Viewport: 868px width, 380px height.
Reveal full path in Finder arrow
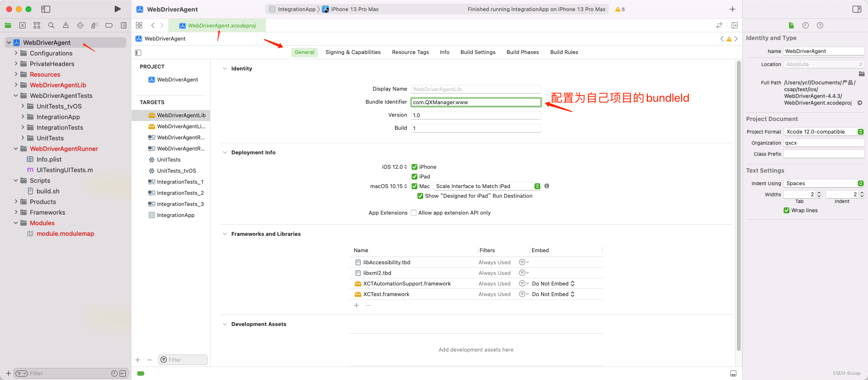860,103
